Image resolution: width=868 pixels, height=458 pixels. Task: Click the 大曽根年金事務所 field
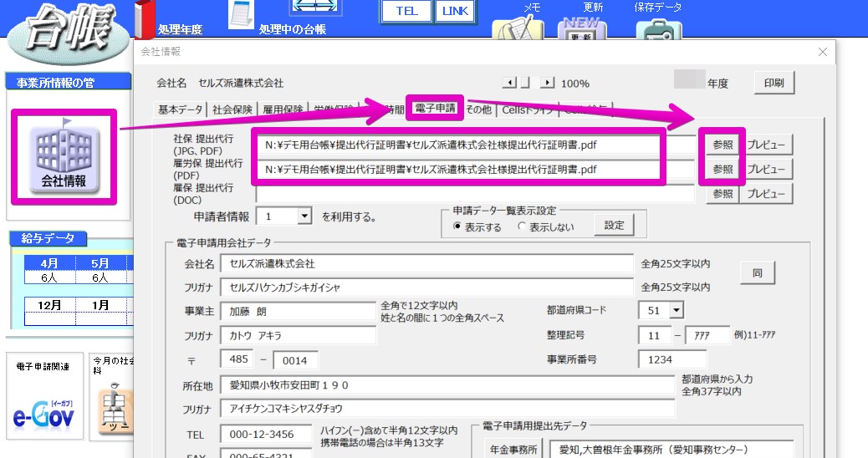tap(671, 449)
